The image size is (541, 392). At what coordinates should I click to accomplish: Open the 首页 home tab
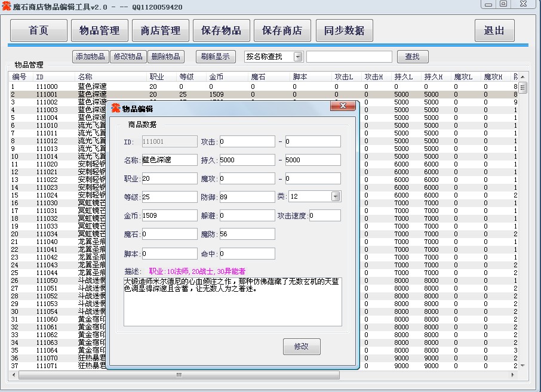click(x=39, y=31)
